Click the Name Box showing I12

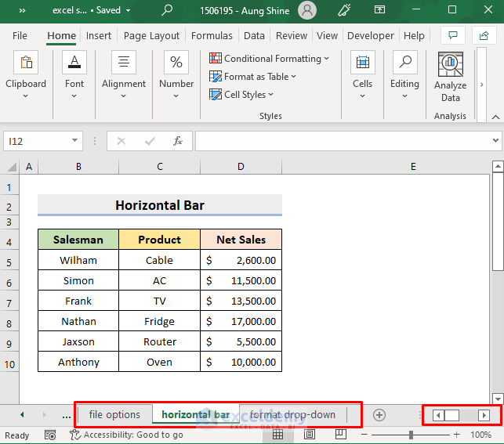(36, 141)
